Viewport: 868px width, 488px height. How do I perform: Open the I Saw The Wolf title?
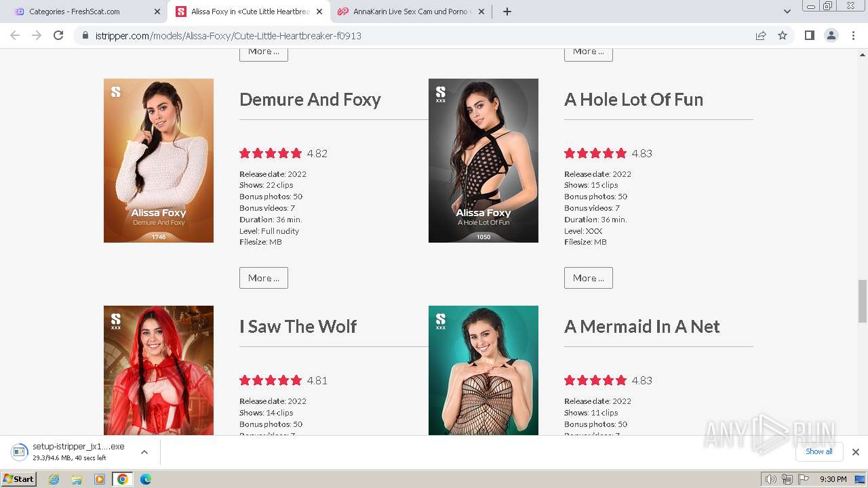(x=298, y=327)
